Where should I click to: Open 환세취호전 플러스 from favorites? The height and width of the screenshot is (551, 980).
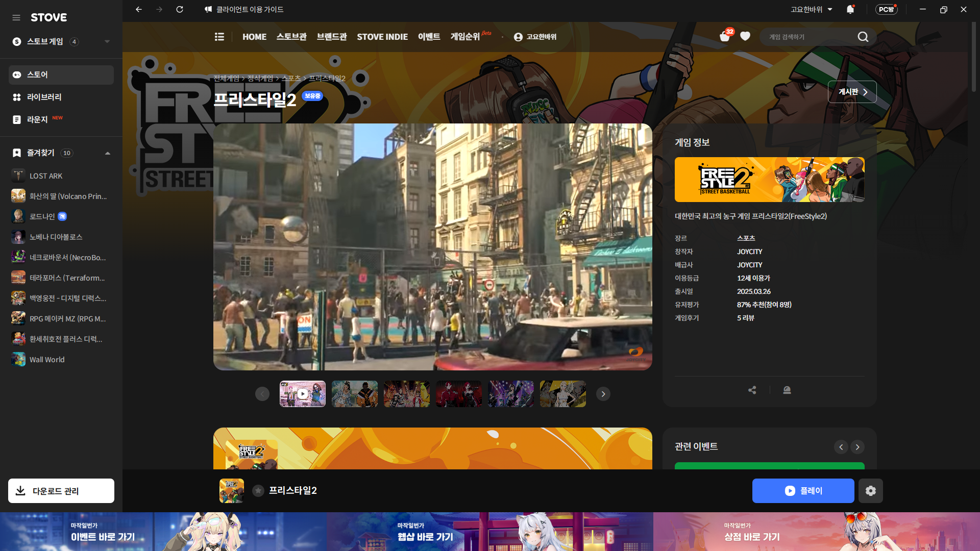coord(61,339)
